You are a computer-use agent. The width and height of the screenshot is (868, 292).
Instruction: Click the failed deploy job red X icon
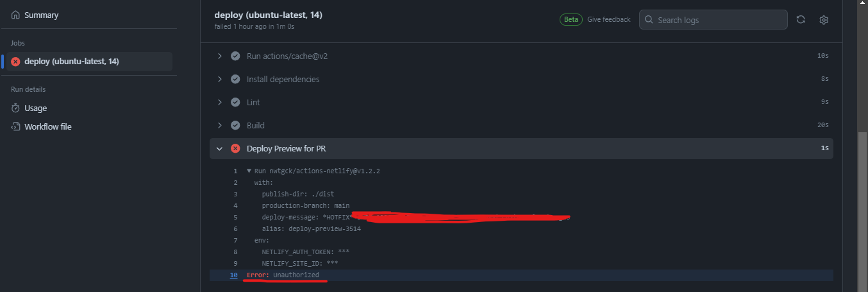click(x=15, y=62)
